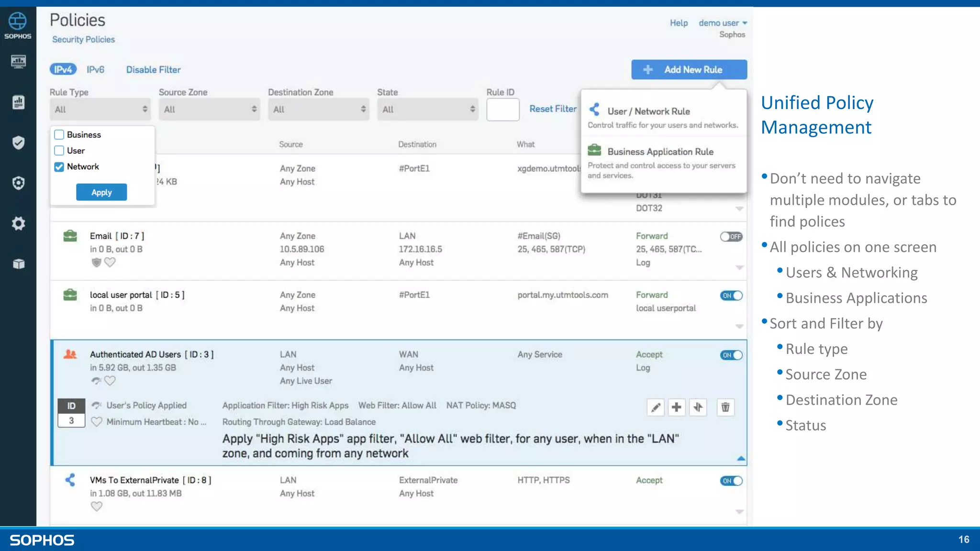Click the plus icon in rule 3 actions
The image size is (980, 551).
tap(677, 407)
